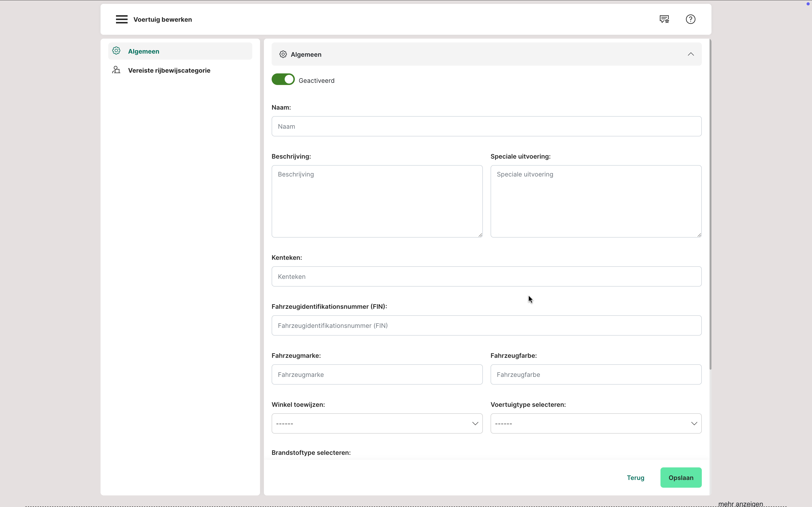
Task: Focus the Naam input field
Action: click(x=486, y=127)
